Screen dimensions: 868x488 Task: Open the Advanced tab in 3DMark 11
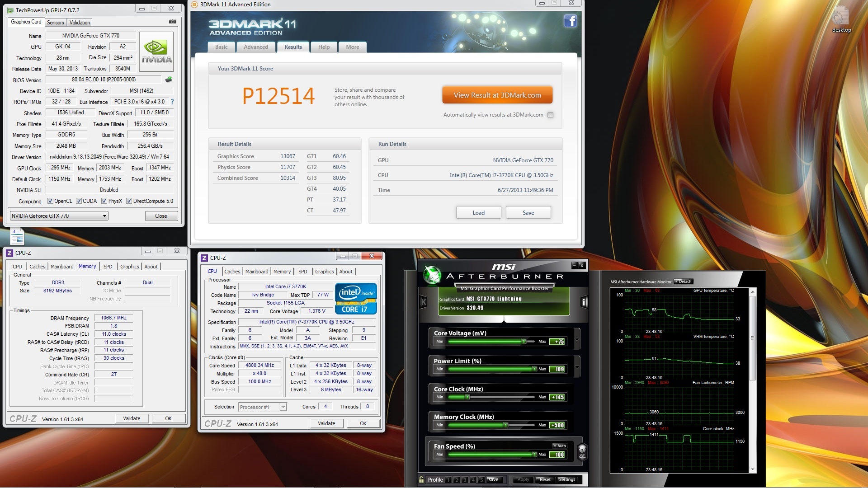[x=256, y=47]
